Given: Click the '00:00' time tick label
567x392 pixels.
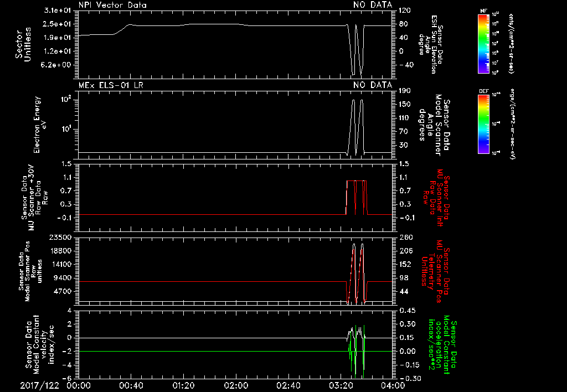Looking at the screenshot, I should click(78, 385).
